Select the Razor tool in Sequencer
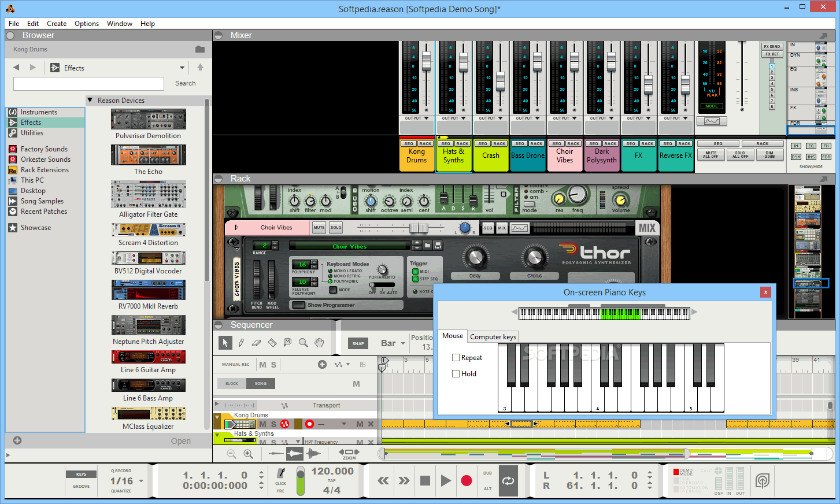Screen dimensions: 840x504 (x=272, y=343)
